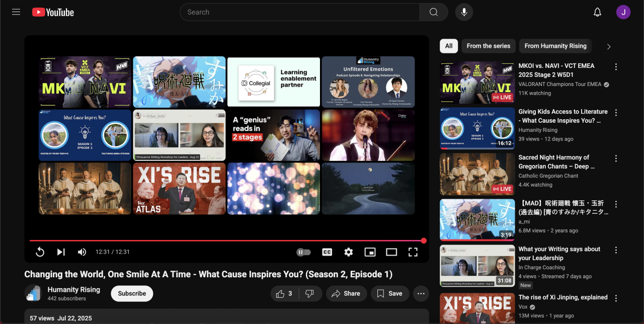Open the Catholic Gregorian Chant channel
This screenshot has height=324, width=644.
pyautogui.click(x=548, y=176)
